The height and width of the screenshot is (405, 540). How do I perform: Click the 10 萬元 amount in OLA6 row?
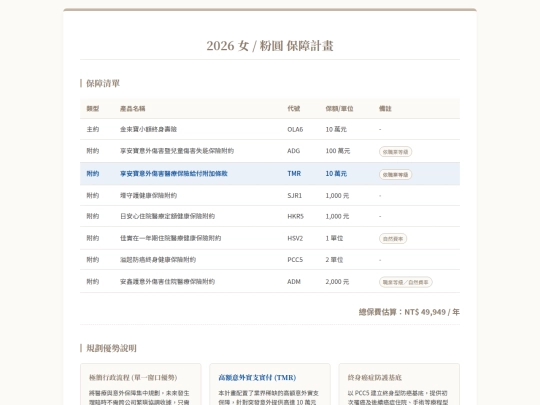[x=336, y=129]
